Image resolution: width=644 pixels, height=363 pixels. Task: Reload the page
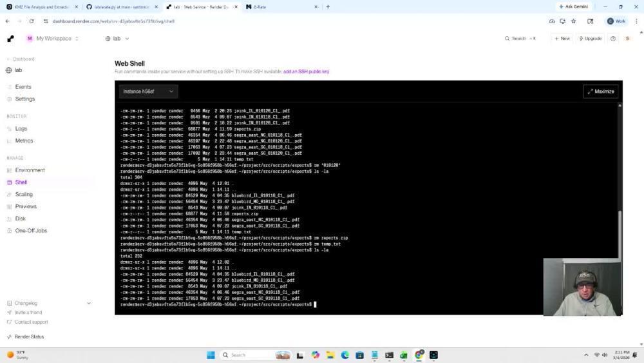(32, 21)
